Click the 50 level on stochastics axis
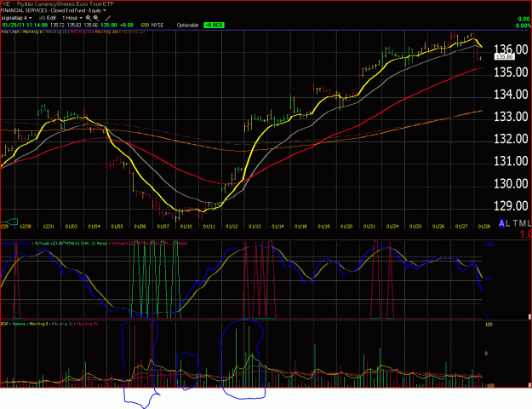 (x=488, y=279)
